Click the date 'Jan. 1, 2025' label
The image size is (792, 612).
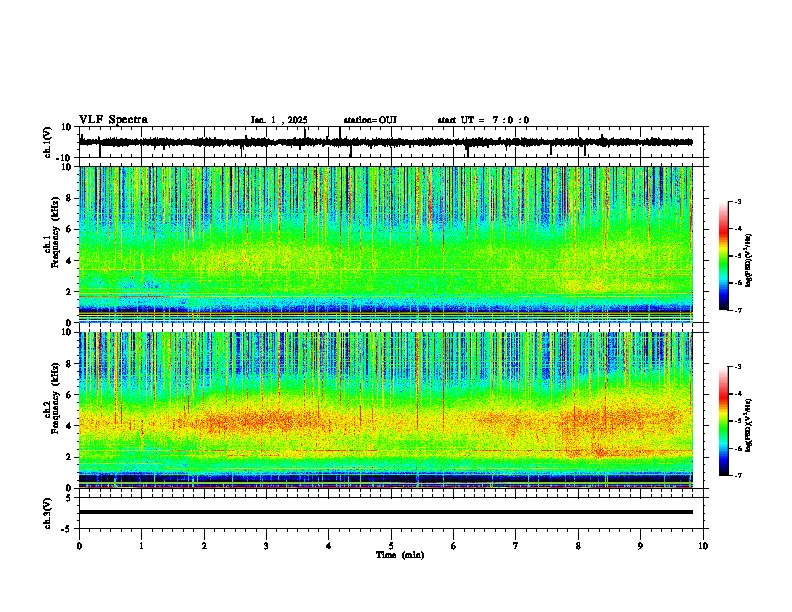[x=279, y=120]
